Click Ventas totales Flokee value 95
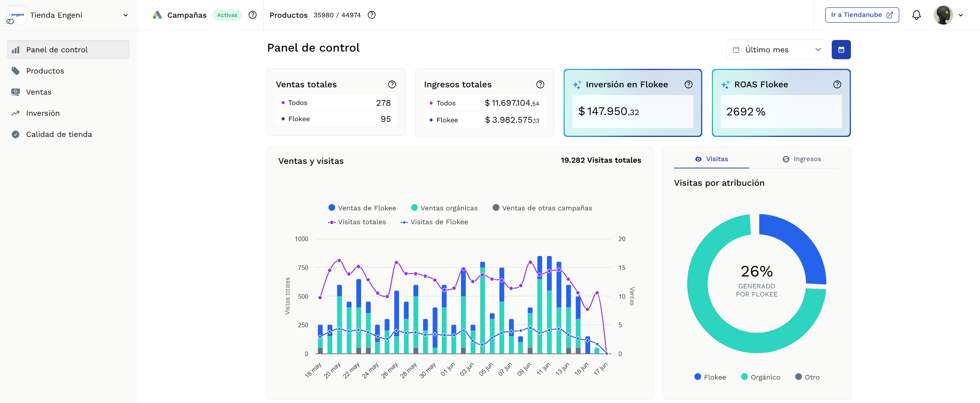 pyautogui.click(x=385, y=119)
